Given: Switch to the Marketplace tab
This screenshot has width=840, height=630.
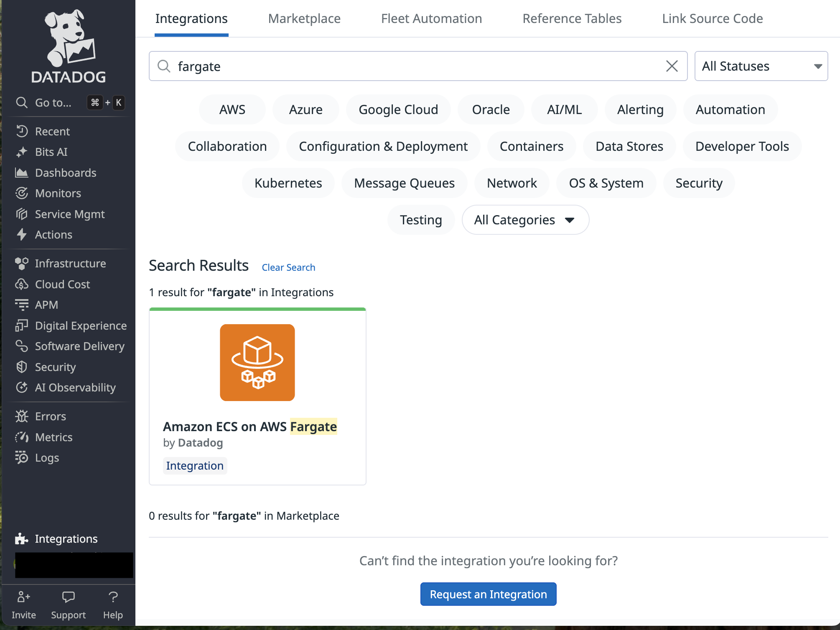Looking at the screenshot, I should coord(304,18).
